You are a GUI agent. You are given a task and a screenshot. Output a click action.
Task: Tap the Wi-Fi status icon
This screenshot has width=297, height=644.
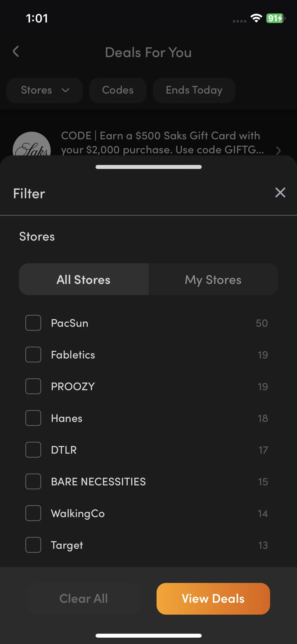click(x=256, y=18)
